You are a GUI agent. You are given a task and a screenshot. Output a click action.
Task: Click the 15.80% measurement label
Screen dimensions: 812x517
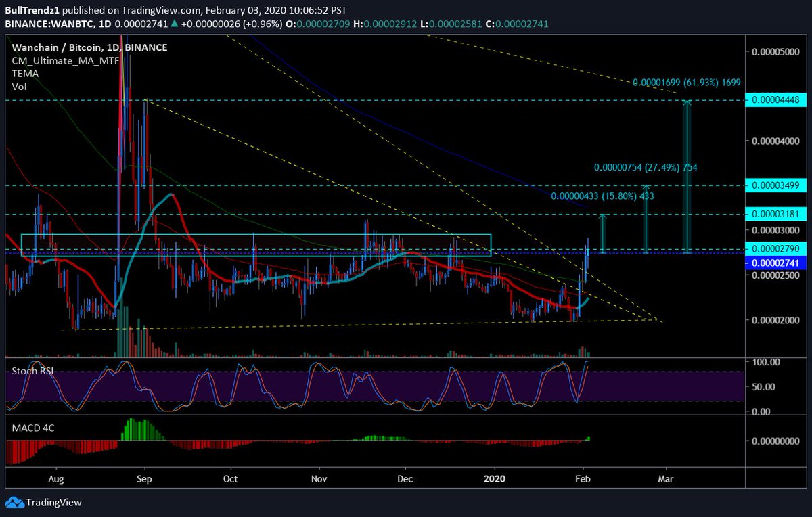point(603,196)
